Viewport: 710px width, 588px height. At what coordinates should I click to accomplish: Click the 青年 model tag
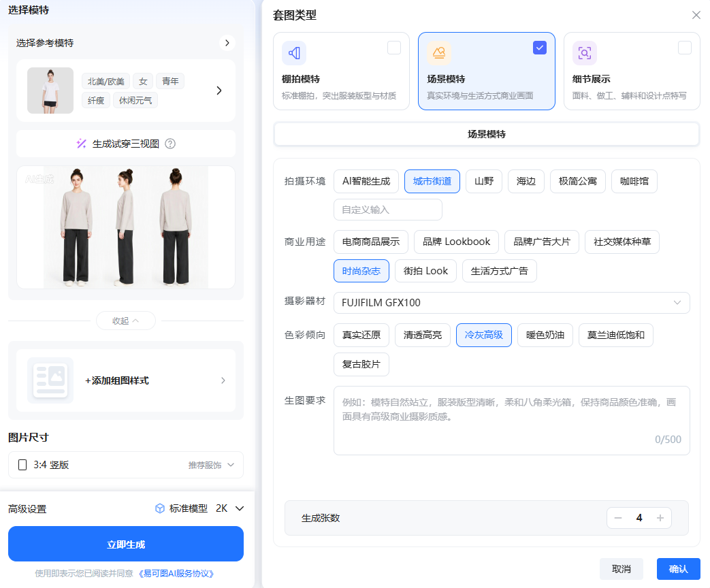[x=170, y=82]
